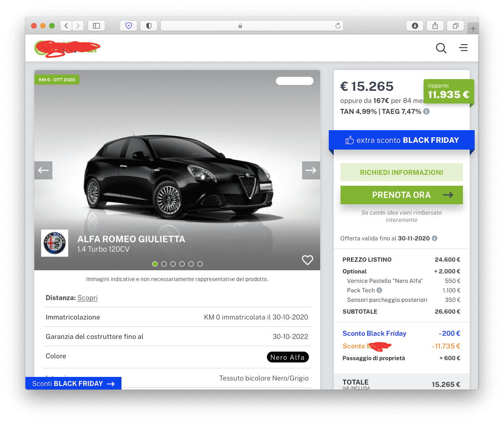Go forward with Safari's forward arrow
This screenshot has height=423, width=504.
(78, 26)
